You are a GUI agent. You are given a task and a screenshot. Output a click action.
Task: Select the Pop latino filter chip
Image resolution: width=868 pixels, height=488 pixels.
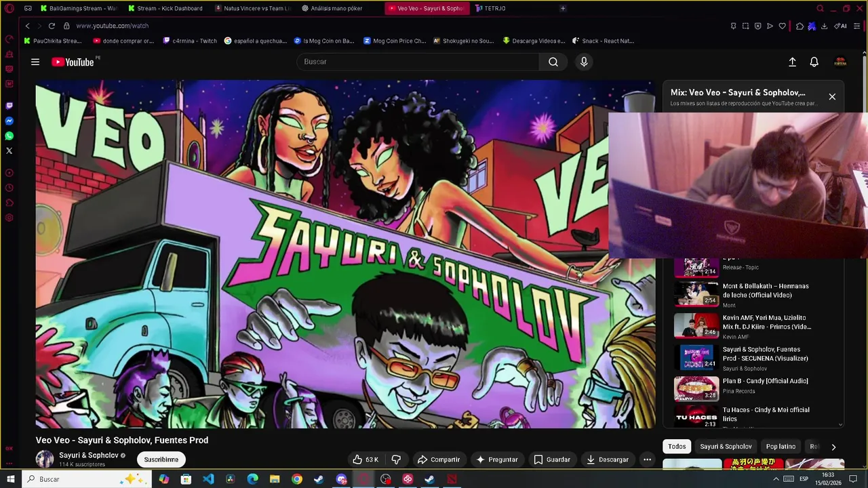(781, 447)
